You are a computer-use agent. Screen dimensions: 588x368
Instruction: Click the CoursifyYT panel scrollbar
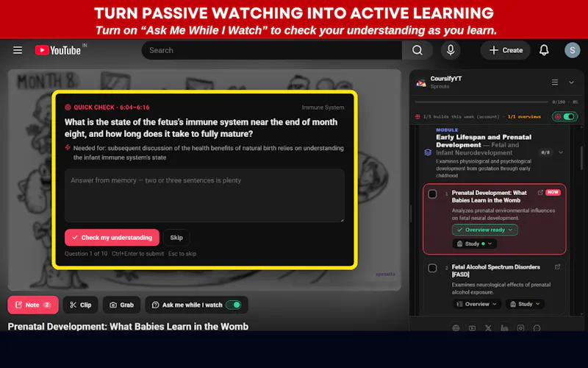582,158
